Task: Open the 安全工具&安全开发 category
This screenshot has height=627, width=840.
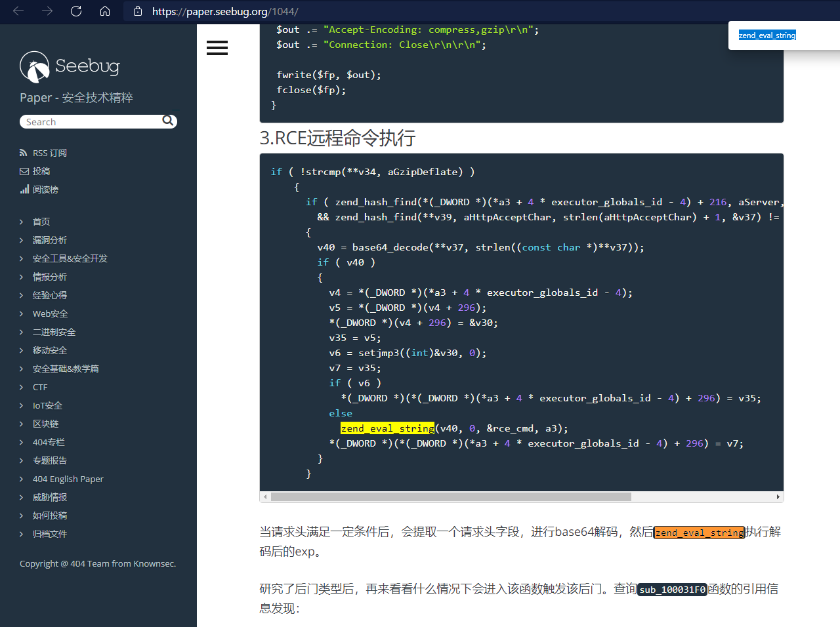Action: pyautogui.click(x=70, y=258)
